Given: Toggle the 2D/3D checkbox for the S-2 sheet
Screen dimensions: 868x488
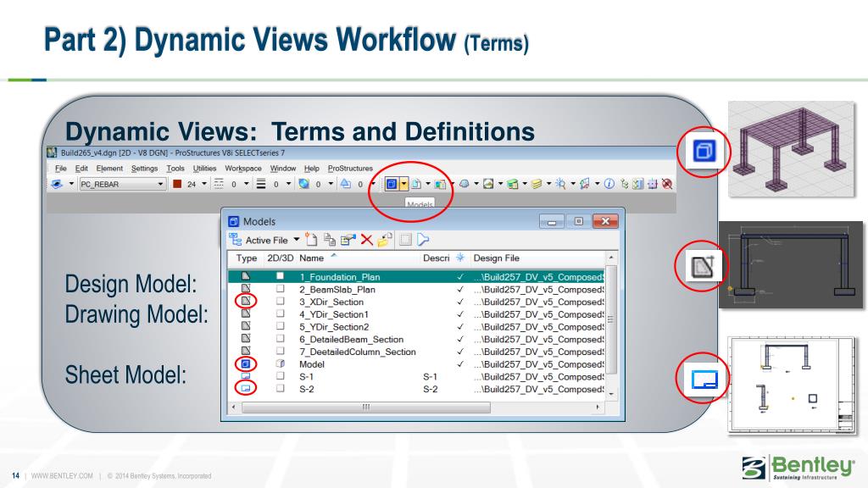Looking at the screenshot, I should [x=280, y=388].
